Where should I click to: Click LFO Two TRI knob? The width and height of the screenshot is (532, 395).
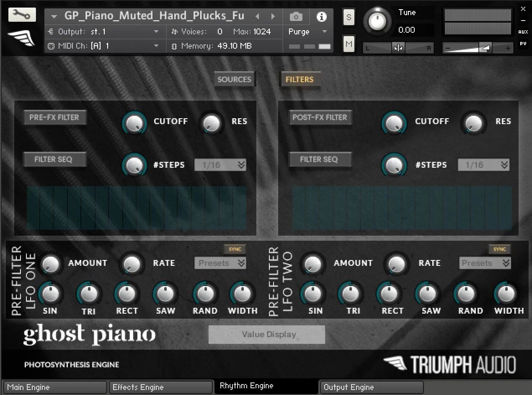pos(351,294)
